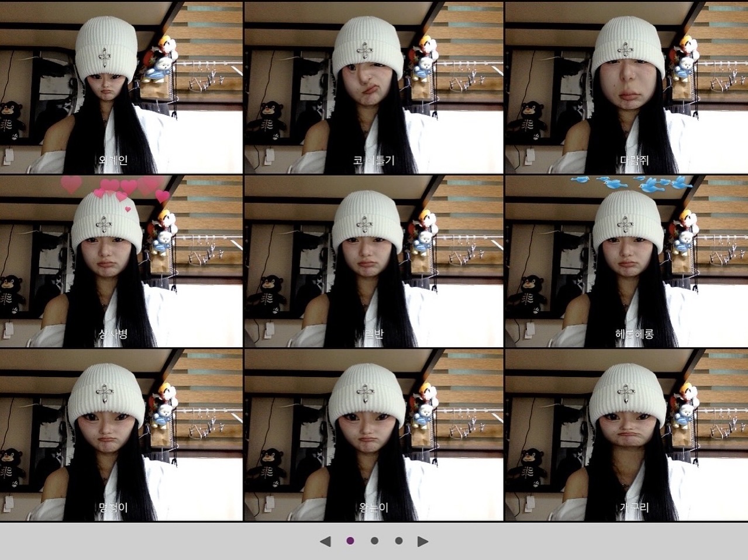Viewport: 748px width, 560px height.
Task: Select the 코 비틀기 nose twist effect
Action: [x=374, y=87]
